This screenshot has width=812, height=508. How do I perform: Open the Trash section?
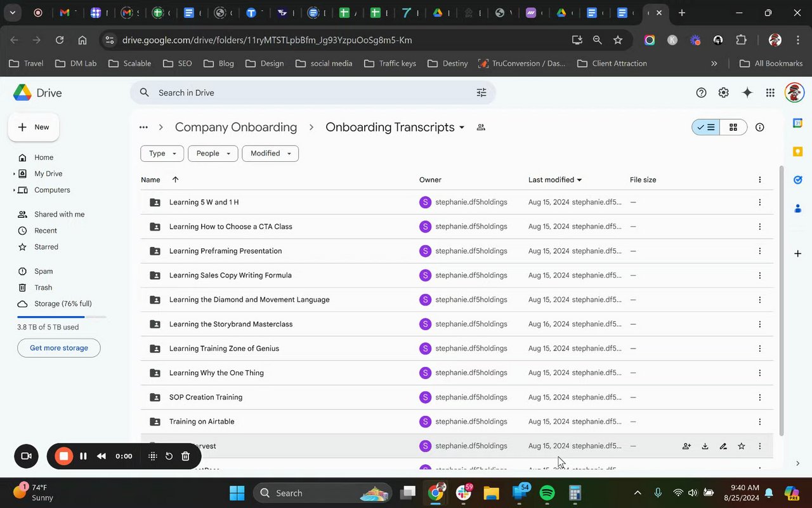(43, 288)
